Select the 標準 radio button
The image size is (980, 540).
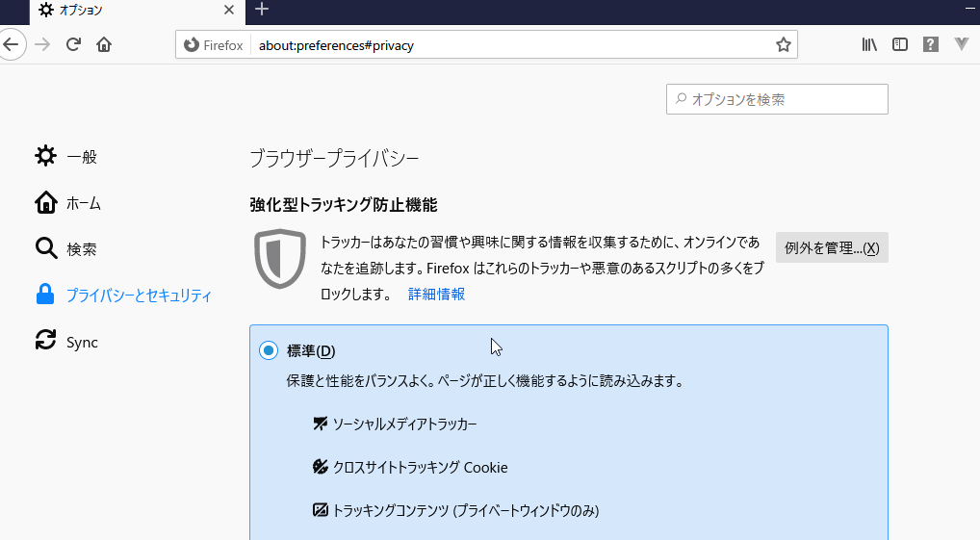(x=269, y=350)
